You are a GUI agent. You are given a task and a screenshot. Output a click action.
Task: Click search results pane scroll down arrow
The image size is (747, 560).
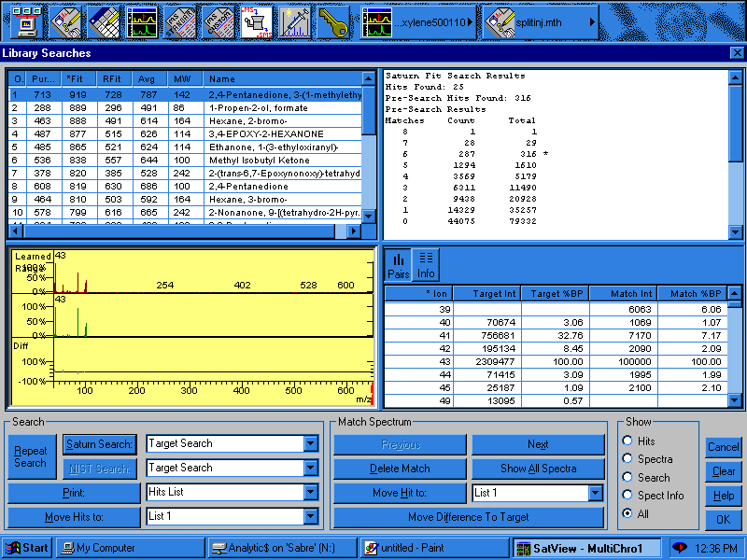pyautogui.click(x=735, y=232)
